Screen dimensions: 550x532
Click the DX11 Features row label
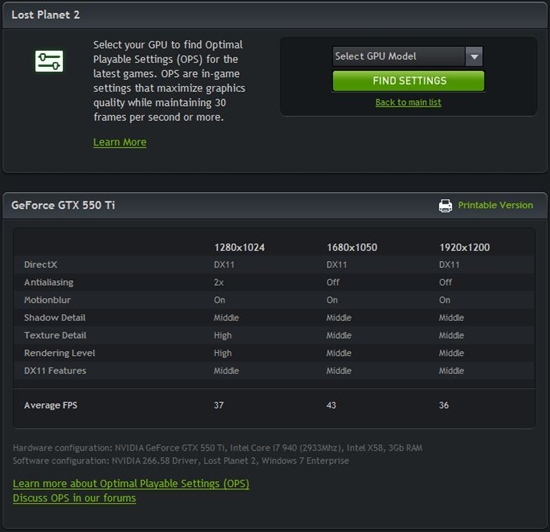pos(55,371)
